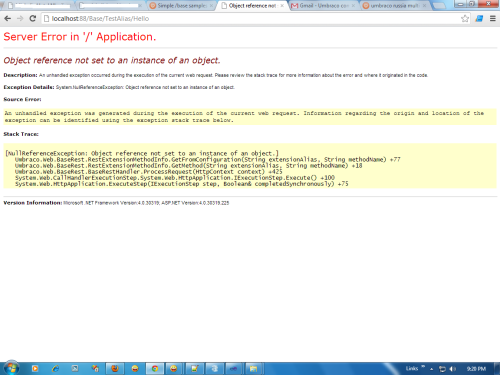Click the 'Exception Details:' label
Screen dimensions: 500x375
(x=29, y=87)
